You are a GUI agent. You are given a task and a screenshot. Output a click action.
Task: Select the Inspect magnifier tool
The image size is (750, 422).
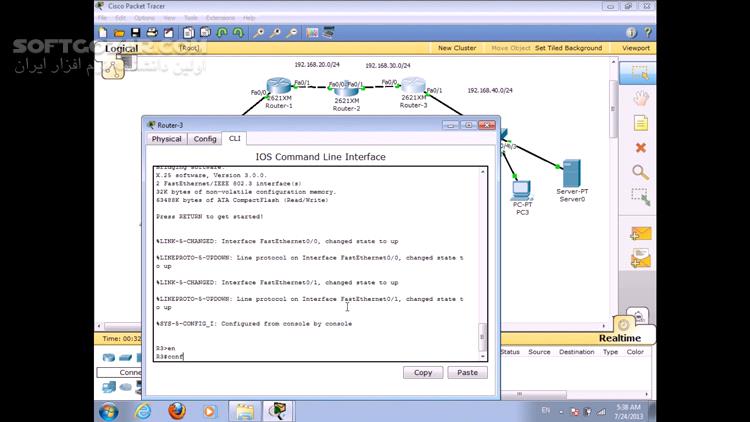pos(640,172)
